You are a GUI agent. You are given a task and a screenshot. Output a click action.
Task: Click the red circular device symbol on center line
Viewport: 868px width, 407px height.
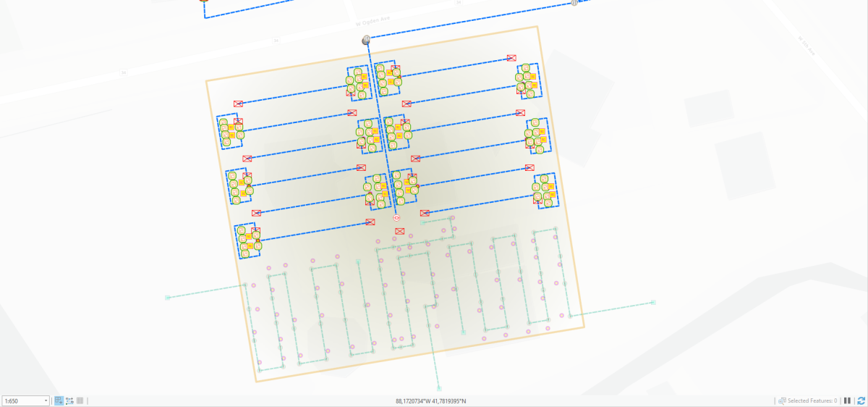396,217
